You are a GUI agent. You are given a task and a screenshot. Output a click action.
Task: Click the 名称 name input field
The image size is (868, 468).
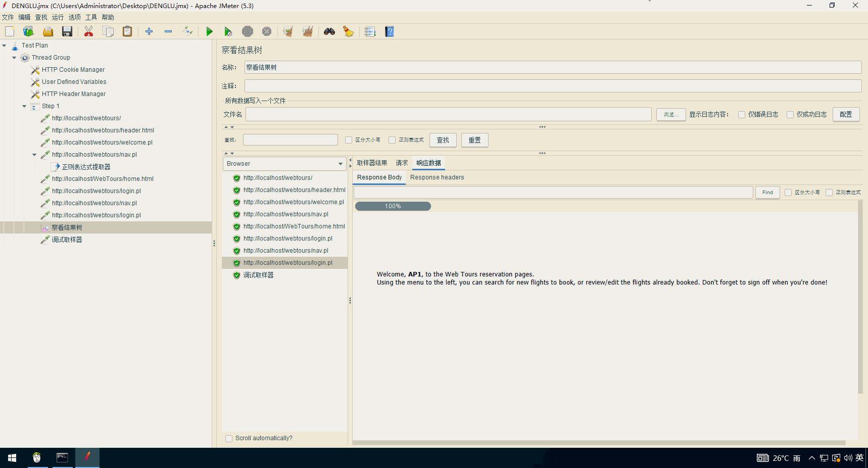553,67
